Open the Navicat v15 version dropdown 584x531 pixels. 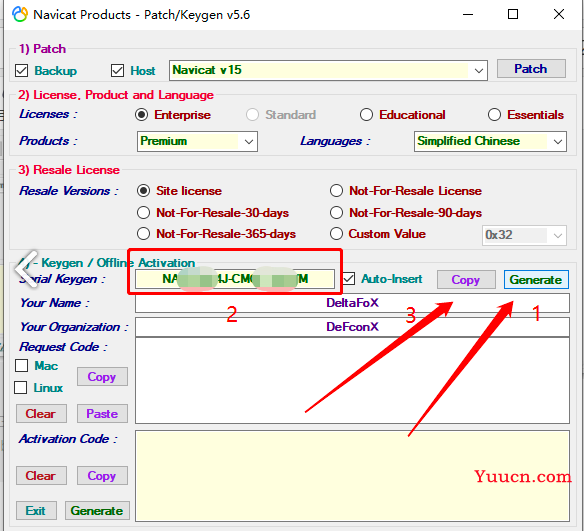pos(328,70)
